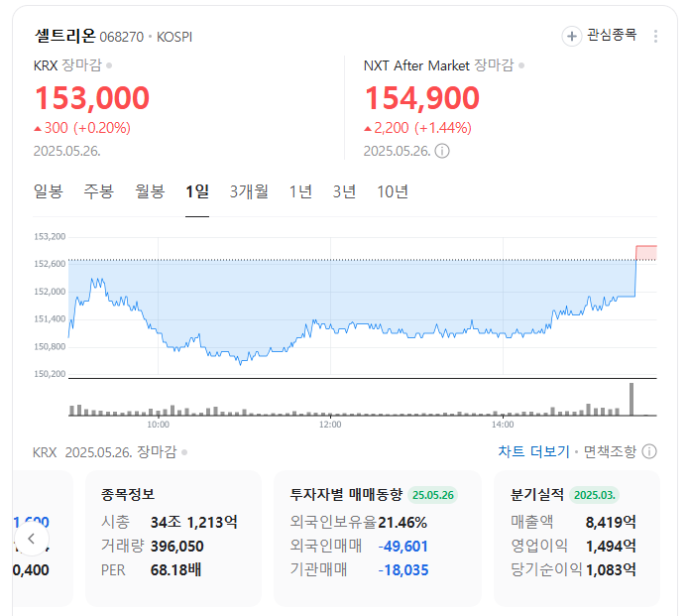
Task: Click the red after-close area on chart
Action: (646, 253)
